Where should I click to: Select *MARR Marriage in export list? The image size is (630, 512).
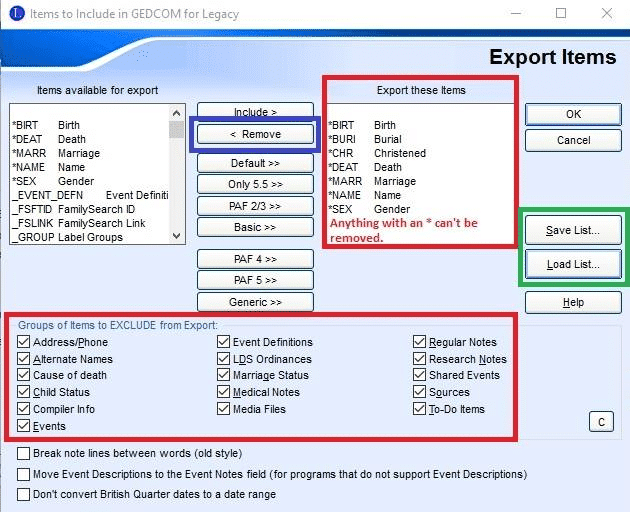[x=420, y=181]
